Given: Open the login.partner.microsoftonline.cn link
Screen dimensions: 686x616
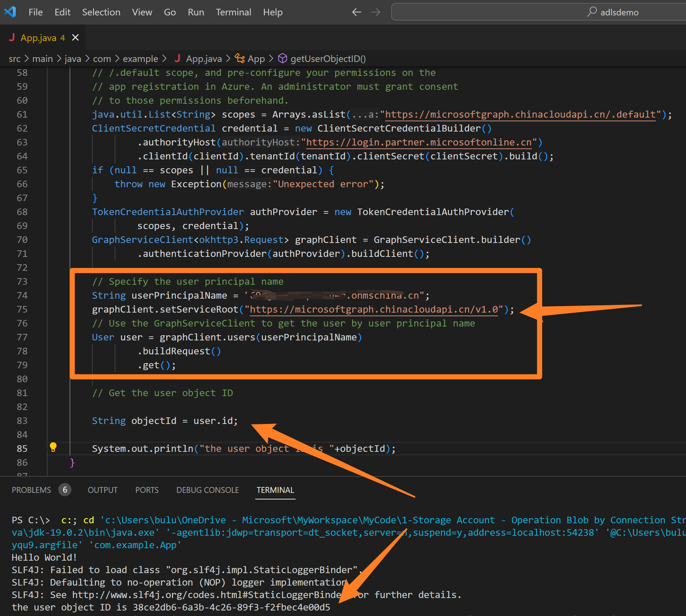Looking at the screenshot, I should (419, 142).
